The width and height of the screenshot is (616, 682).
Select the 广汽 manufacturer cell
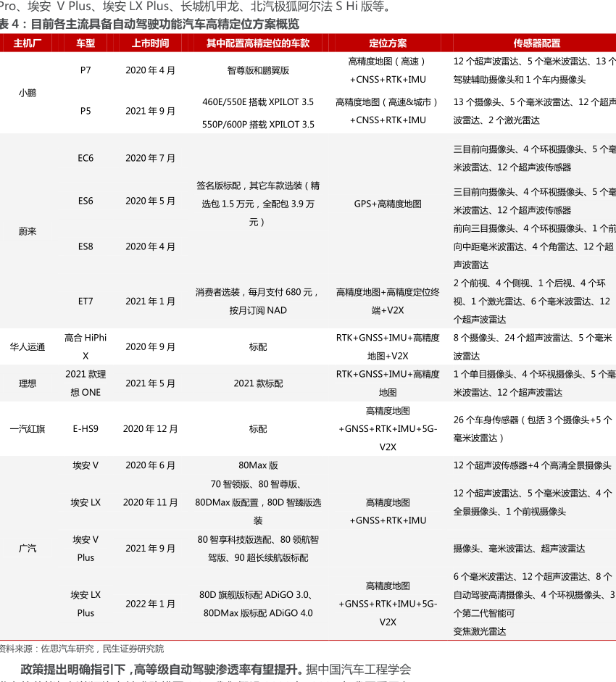click(x=28, y=548)
